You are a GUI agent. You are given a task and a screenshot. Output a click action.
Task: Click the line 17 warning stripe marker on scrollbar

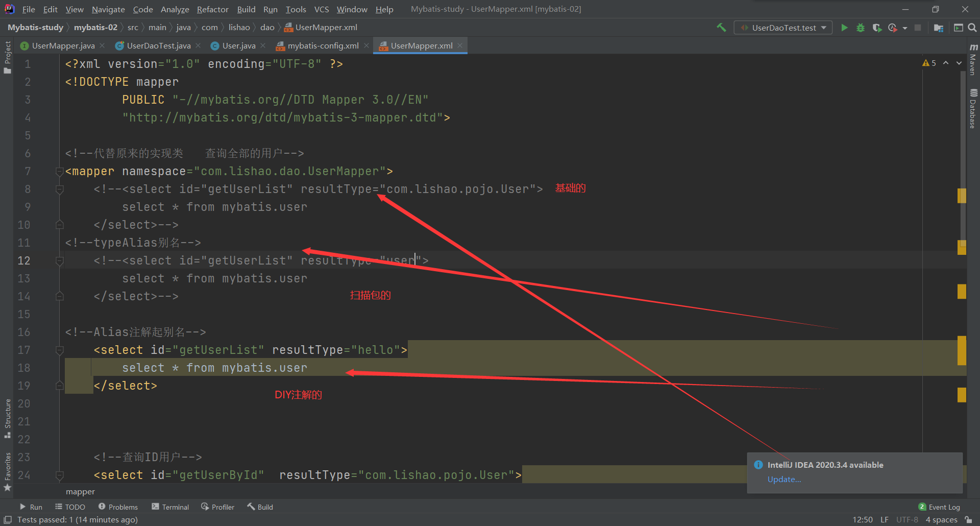962,350
